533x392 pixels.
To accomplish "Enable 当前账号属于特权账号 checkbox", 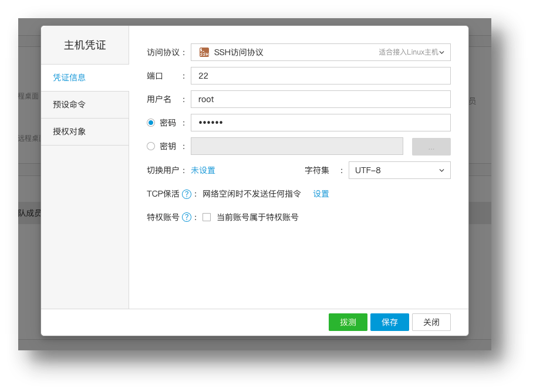I will click(207, 217).
